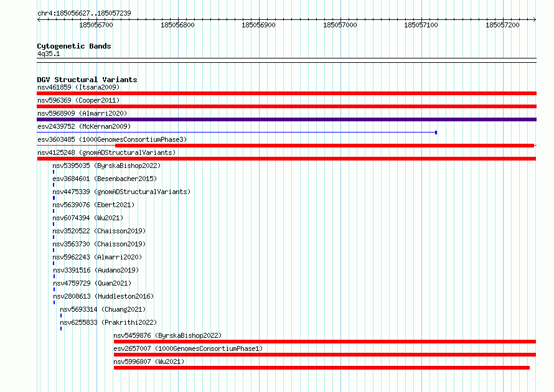
Task: Open the nsv5968909 (Almarri2020) label
Action: tap(82, 113)
